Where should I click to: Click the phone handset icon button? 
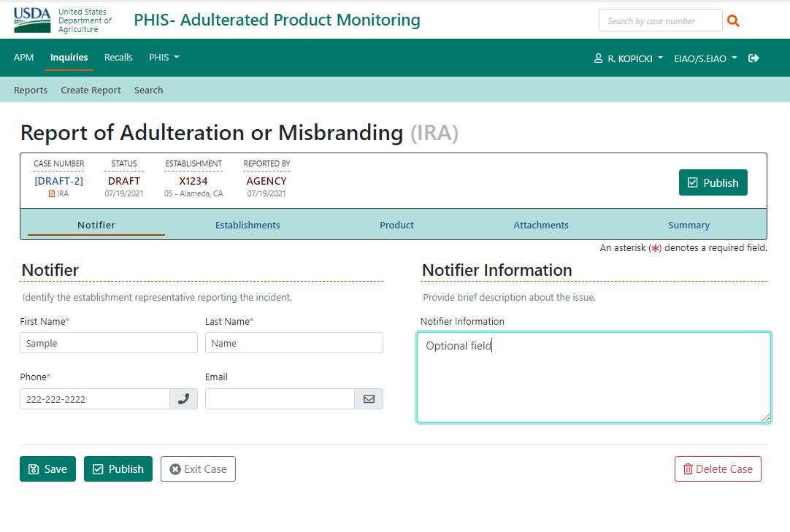tap(183, 399)
